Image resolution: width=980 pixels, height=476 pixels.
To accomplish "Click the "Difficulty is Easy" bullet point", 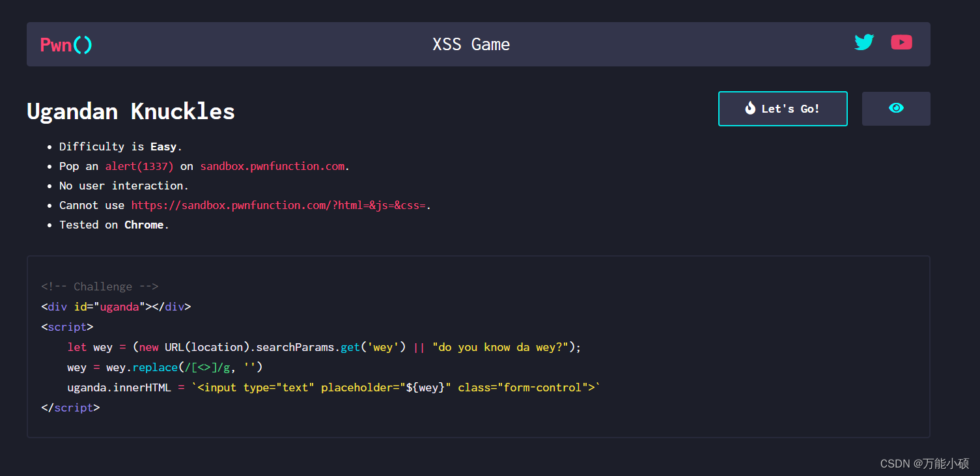I will pyautogui.click(x=119, y=147).
